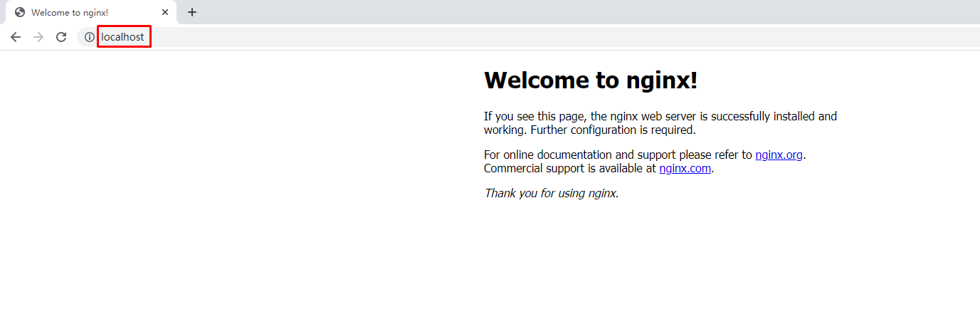
Task: Open the nginx.org link
Action: click(x=779, y=155)
